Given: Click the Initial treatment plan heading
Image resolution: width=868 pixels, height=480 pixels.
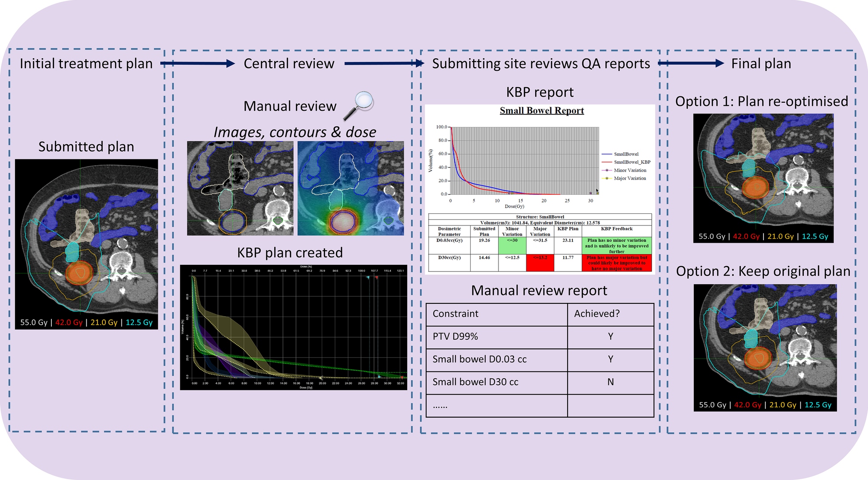Looking at the screenshot, I should [86, 64].
